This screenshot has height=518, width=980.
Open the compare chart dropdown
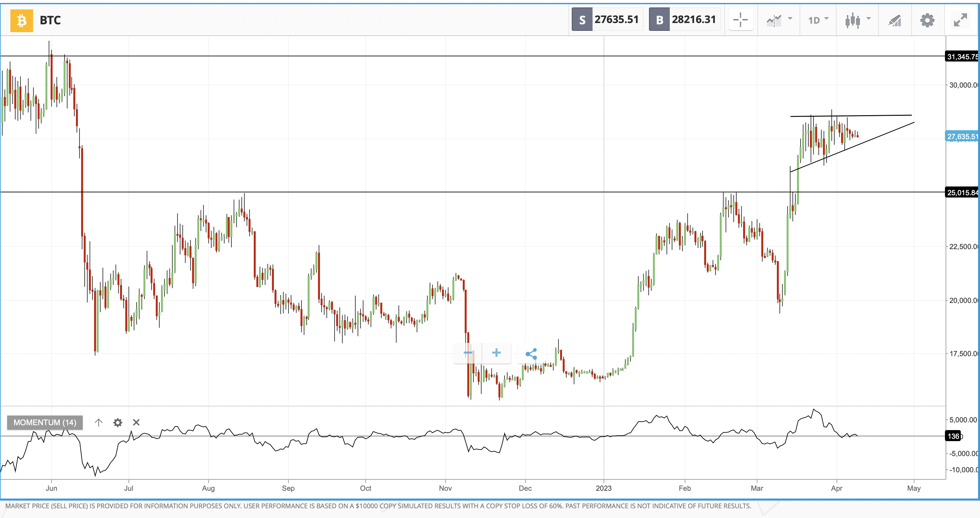click(x=779, y=20)
